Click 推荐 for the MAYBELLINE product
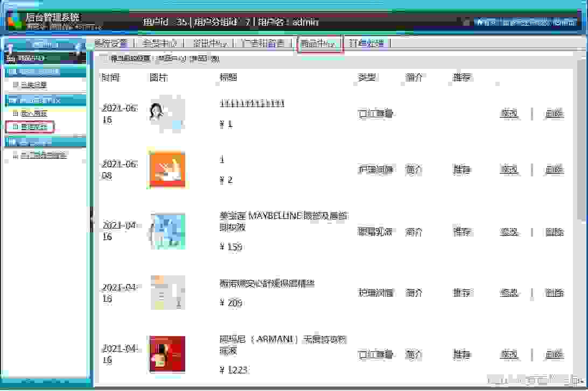This screenshot has height=391, width=588. [x=461, y=232]
